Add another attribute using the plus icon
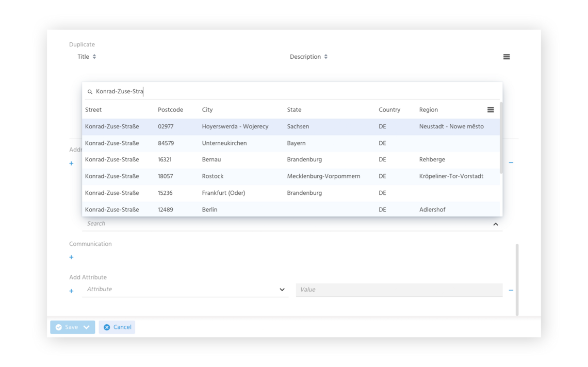The height and width of the screenshot is (367, 588). [x=71, y=291]
